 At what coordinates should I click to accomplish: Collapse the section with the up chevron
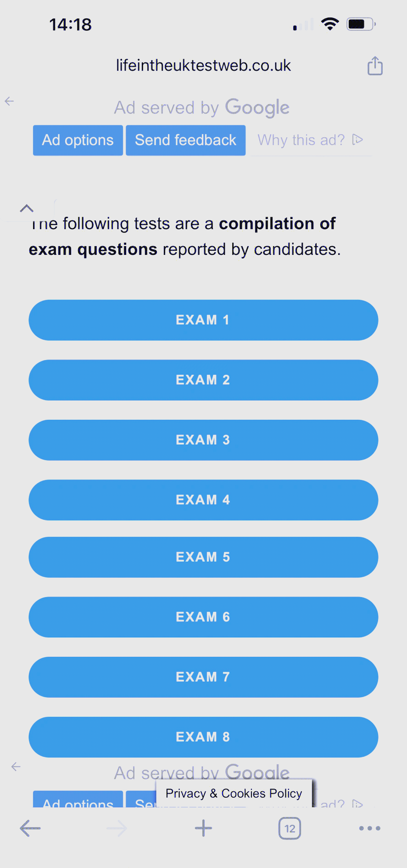point(27,209)
